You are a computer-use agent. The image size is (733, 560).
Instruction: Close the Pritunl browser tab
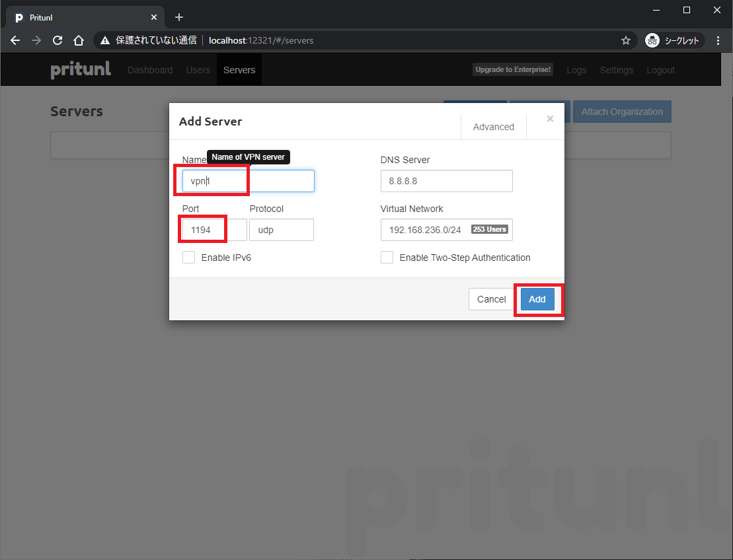click(x=154, y=17)
